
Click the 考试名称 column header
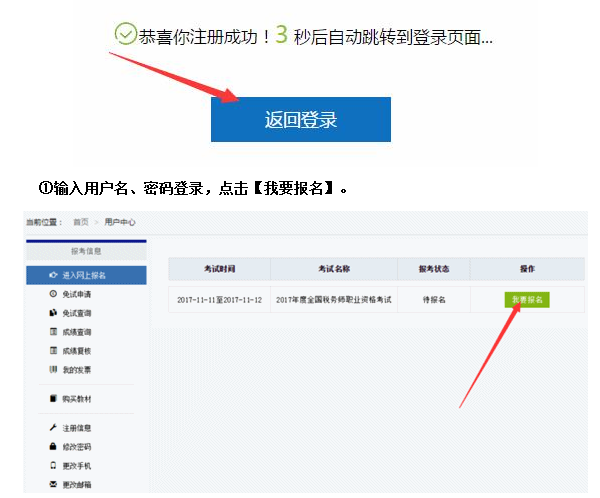pos(333,269)
